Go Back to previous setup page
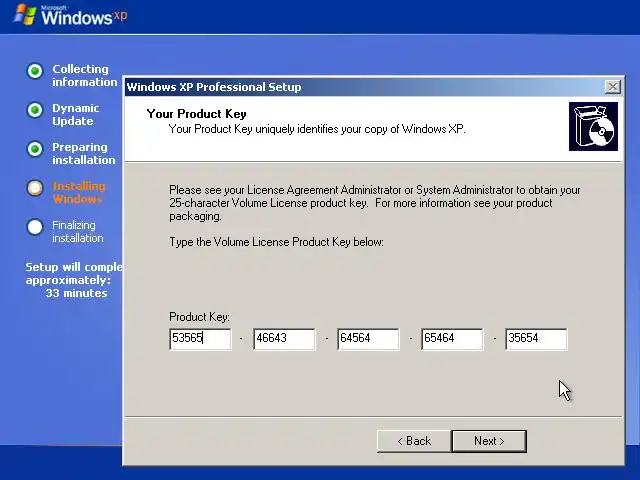This screenshot has height=480, width=640. [414, 441]
